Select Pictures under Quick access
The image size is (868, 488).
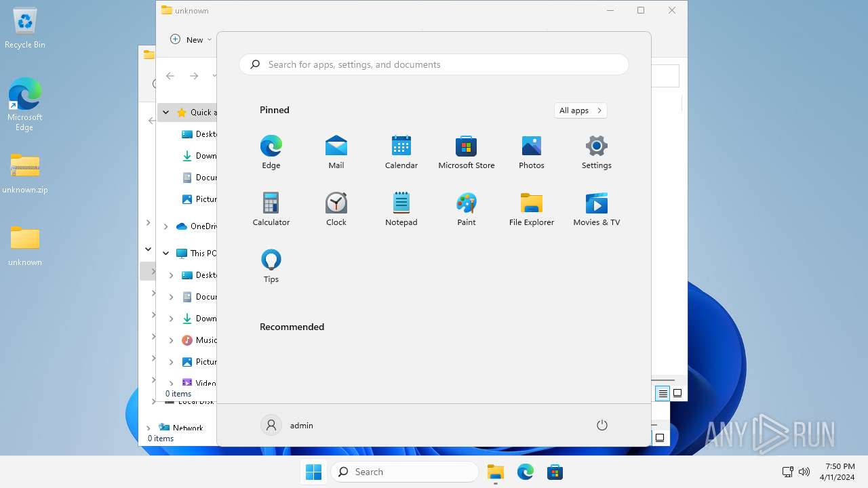(x=199, y=199)
